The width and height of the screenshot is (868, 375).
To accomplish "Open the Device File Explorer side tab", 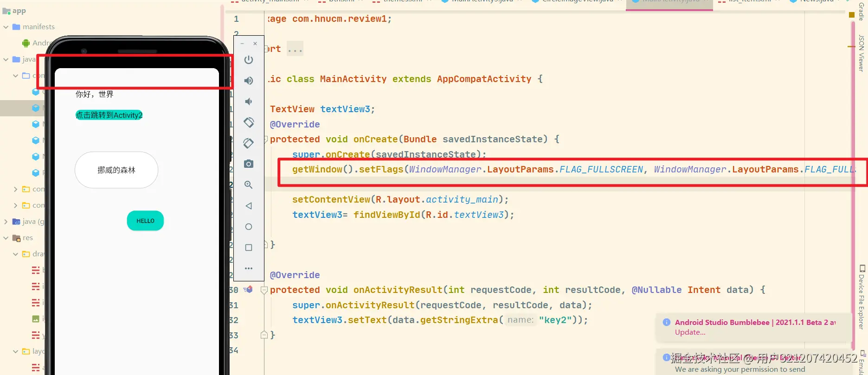I will (862, 297).
